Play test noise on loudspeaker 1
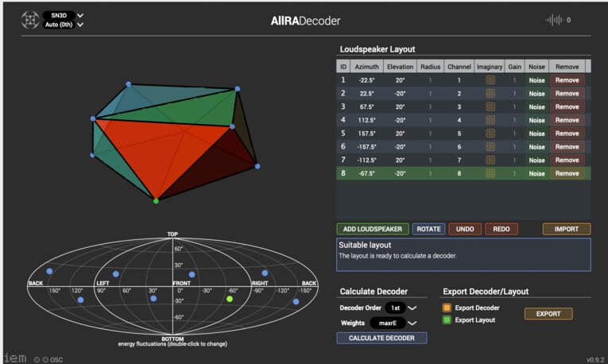Viewport: 608px width, 364px height. pyautogui.click(x=536, y=80)
